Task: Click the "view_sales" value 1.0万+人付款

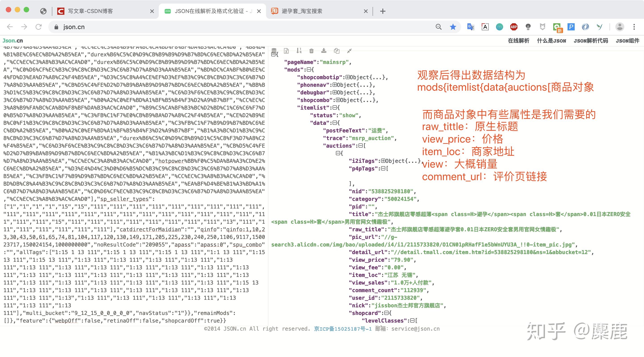Action: [x=411, y=283]
